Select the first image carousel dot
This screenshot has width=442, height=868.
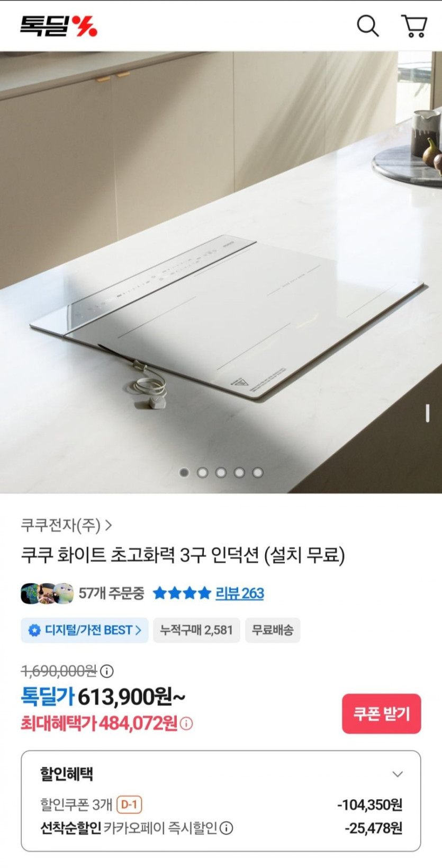point(184,472)
